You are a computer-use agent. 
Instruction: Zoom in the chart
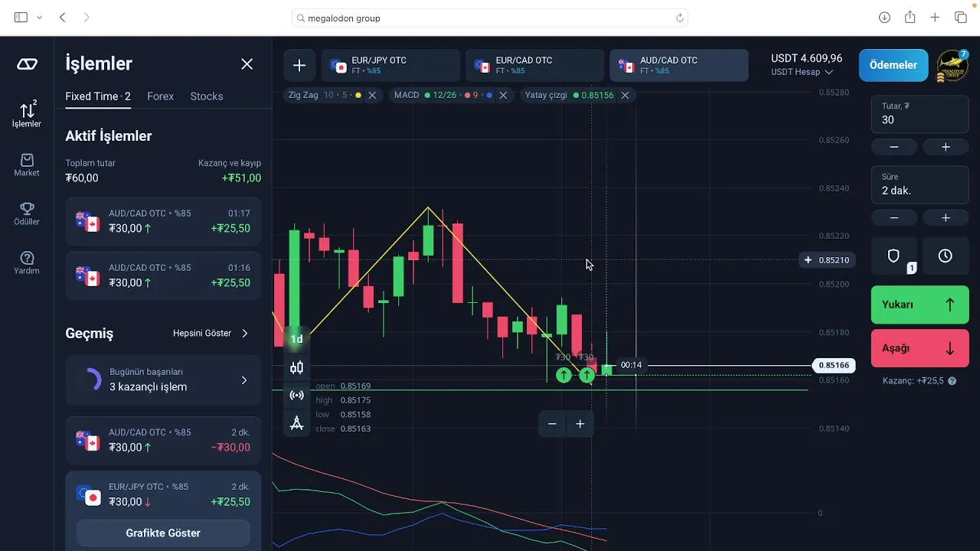[x=580, y=424]
